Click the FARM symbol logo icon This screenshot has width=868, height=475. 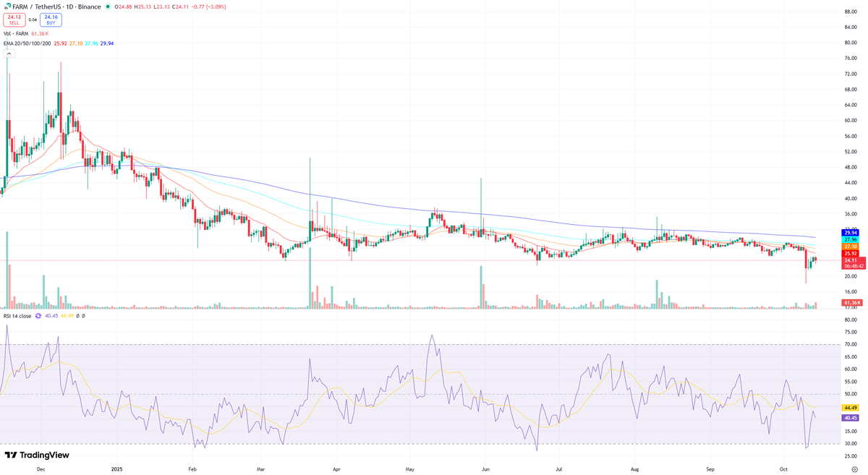pyautogui.click(x=8, y=7)
